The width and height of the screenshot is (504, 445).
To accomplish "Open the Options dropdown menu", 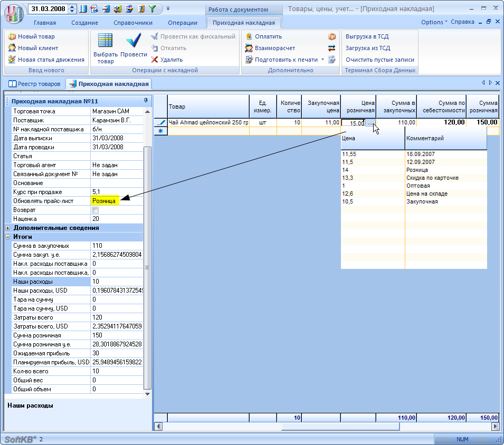I will click(x=434, y=22).
